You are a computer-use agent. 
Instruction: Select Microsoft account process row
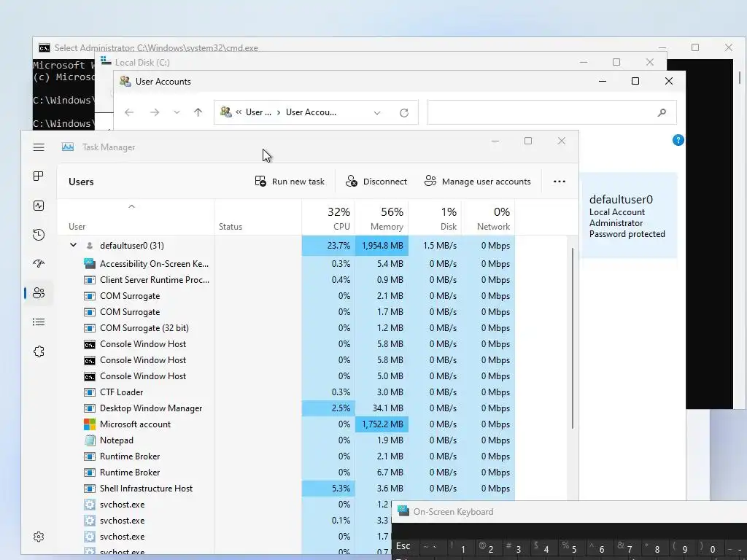tap(286, 424)
